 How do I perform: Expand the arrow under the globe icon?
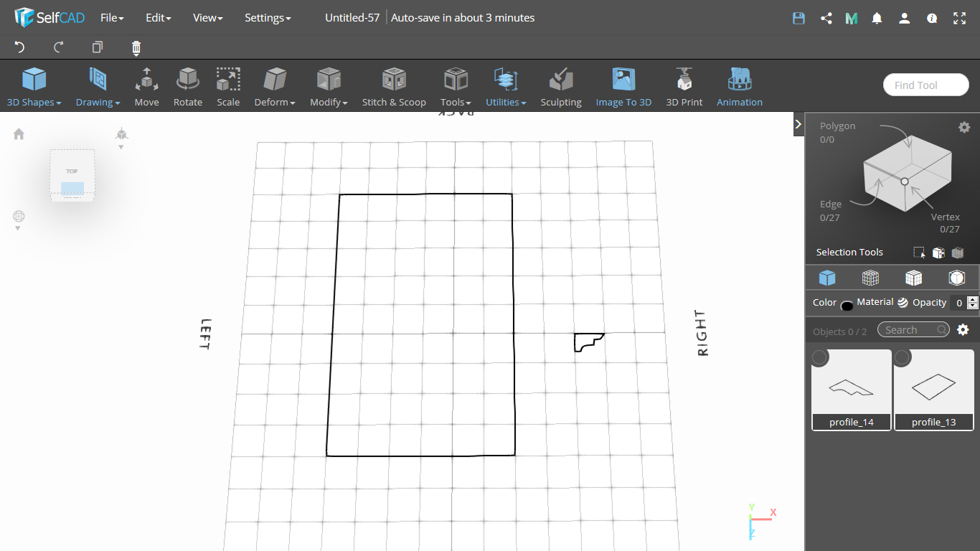[19, 229]
